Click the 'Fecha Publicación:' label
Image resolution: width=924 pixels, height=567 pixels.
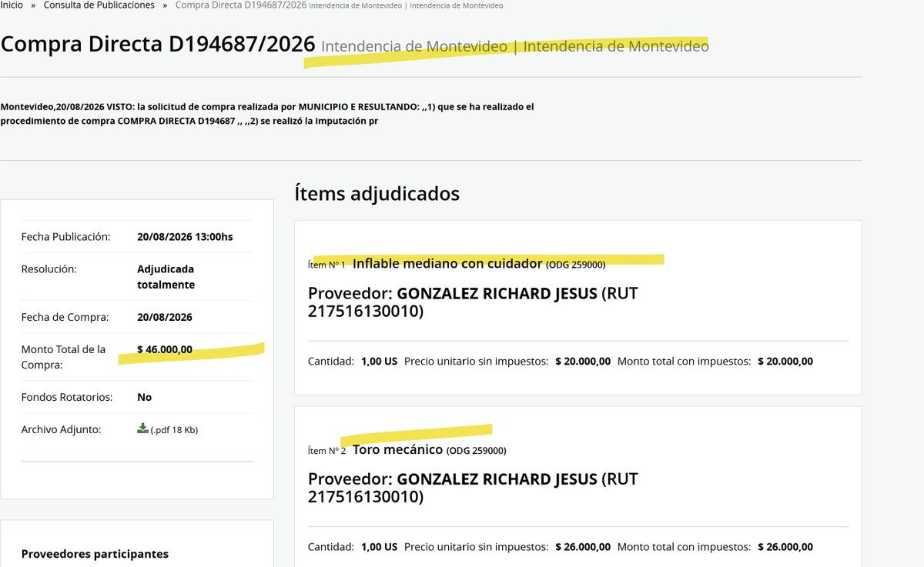(x=66, y=237)
